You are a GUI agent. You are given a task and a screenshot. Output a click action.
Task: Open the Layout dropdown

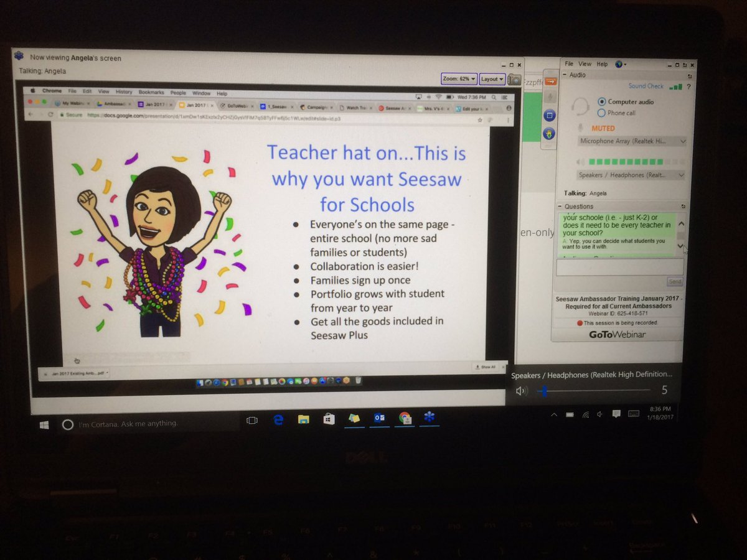(492, 79)
